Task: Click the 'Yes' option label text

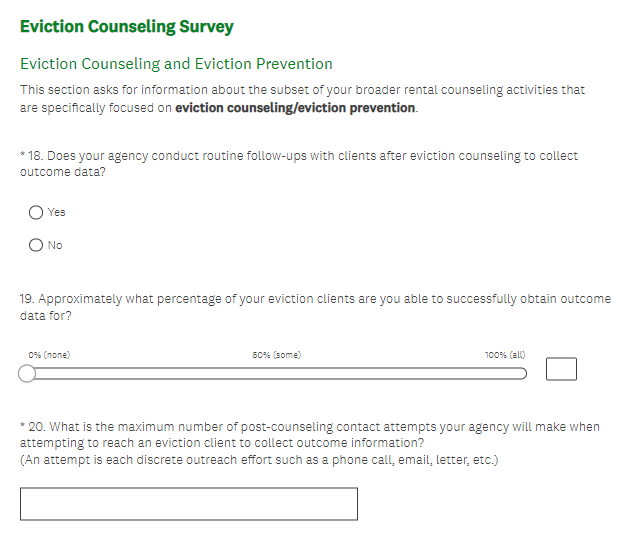Action: click(x=56, y=212)
